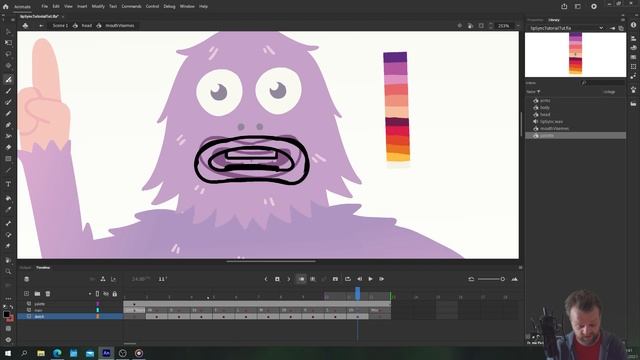Click the timeline playhead marker
The height and width of the screenshot is (360, 640).
pyautogui.click(x=358, y=293)
